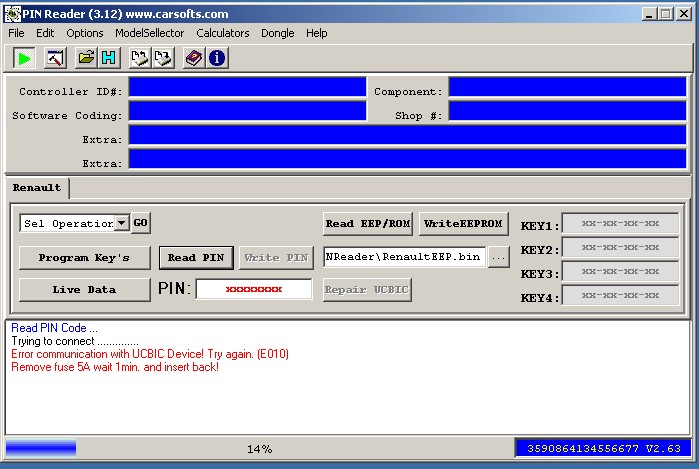Viewport: 699px width, 469px height.
Task: Click the PIN input field
Action: point(254,289)
